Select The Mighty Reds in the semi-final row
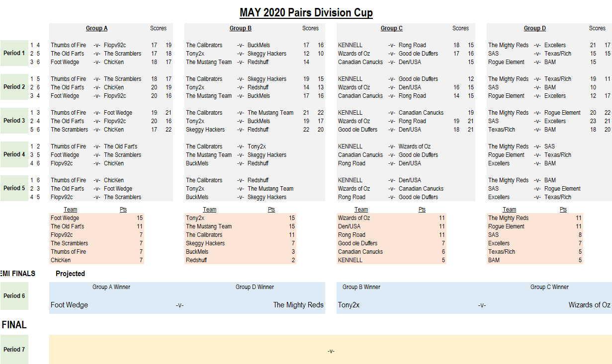This screenshot has width=612, height=364. coord(298,305)
